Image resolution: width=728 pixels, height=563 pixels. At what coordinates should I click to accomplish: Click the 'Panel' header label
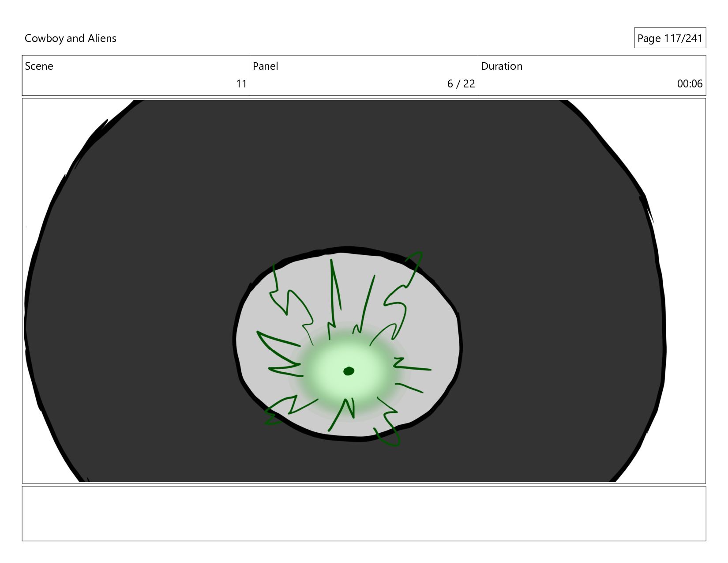266,66
